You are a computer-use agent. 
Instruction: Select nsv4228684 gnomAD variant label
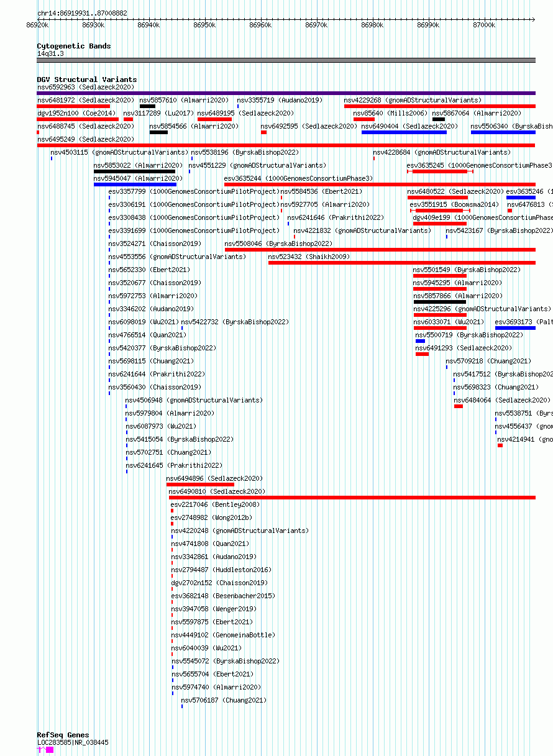coord(442,152)
